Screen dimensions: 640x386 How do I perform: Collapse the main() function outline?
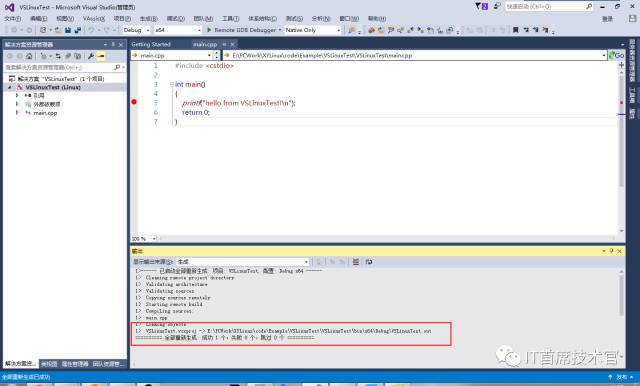(x=172, y=84)
